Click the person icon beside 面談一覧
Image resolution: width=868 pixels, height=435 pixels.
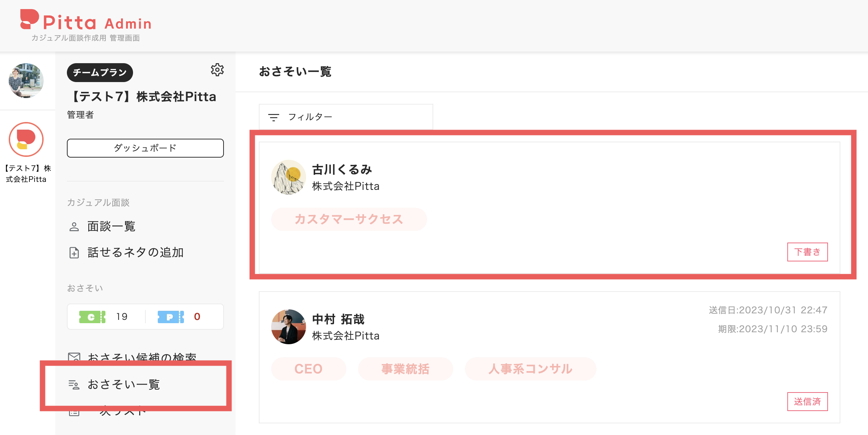point(74,227)
